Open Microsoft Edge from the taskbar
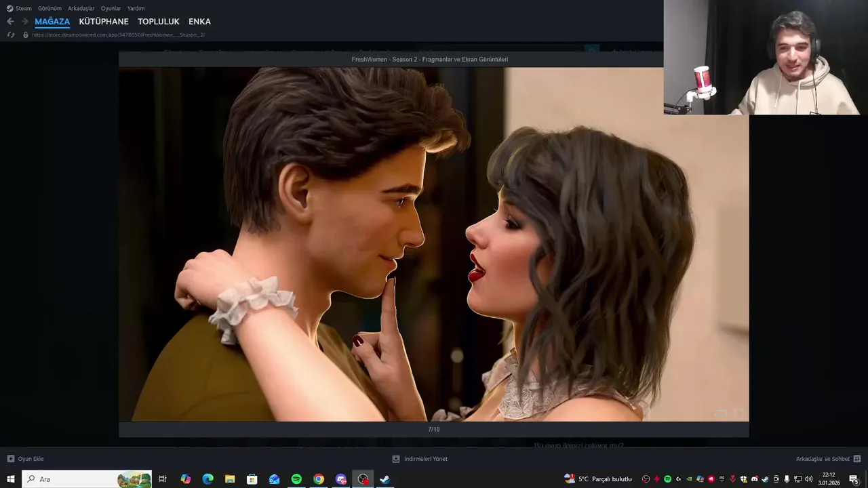The height and width of the screenshot is (488, 868). [208, 479]
